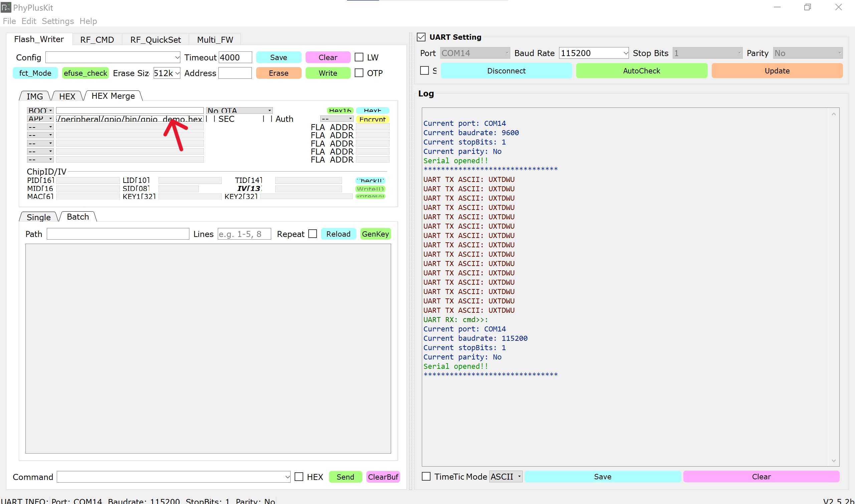Click the log scrollbar down arrow
The width and height of the screenshot is (855, 504).
tap(834, 461)
